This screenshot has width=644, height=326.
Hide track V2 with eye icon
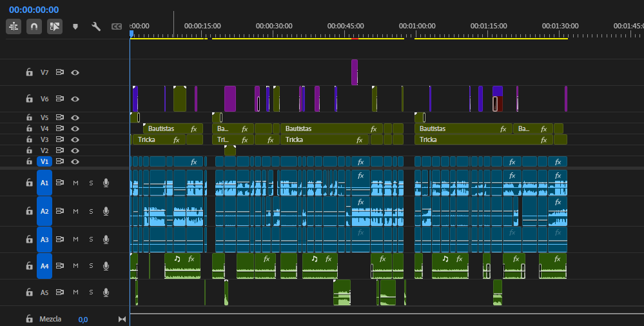(x=75, y=150)
